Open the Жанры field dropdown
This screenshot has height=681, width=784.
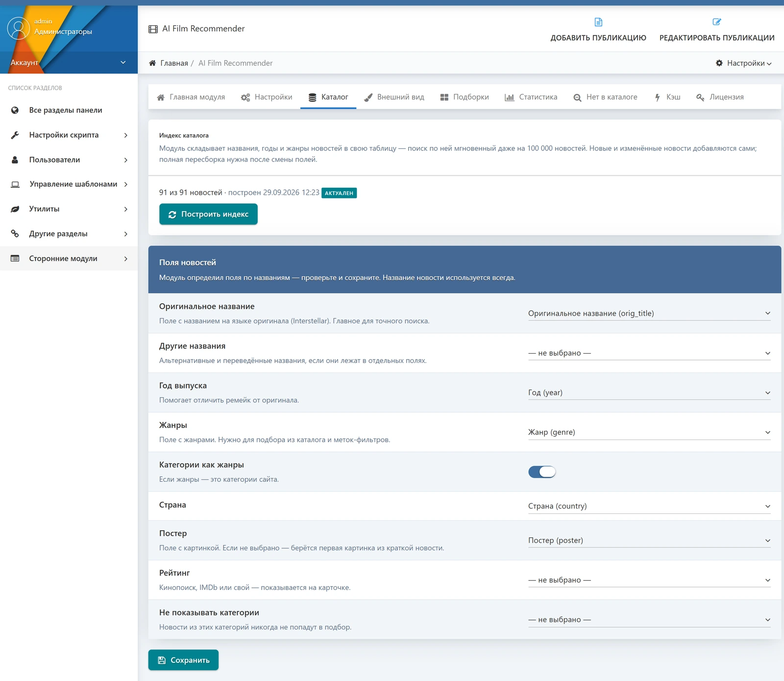point(649,433)
